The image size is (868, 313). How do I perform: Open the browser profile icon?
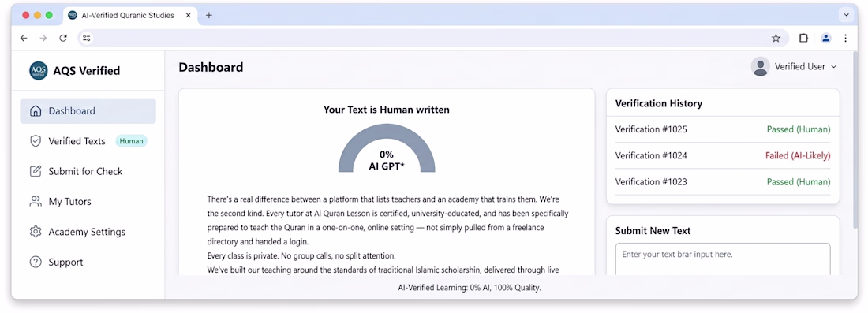click(x=826, y=38)
